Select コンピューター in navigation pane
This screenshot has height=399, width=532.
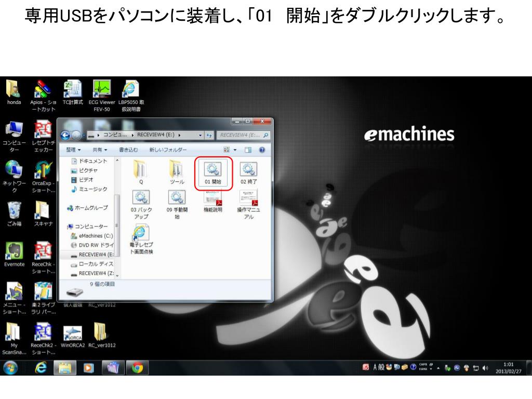point(87,227)
